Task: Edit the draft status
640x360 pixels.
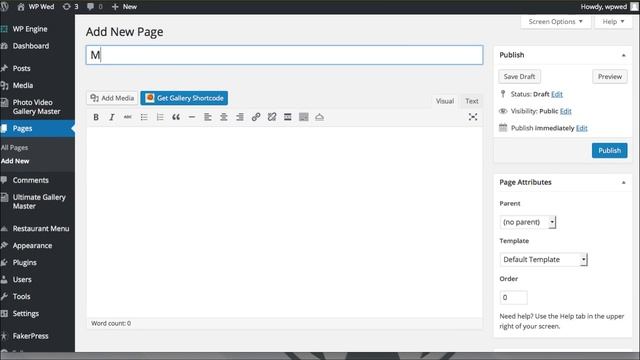Action: (557, 94)
